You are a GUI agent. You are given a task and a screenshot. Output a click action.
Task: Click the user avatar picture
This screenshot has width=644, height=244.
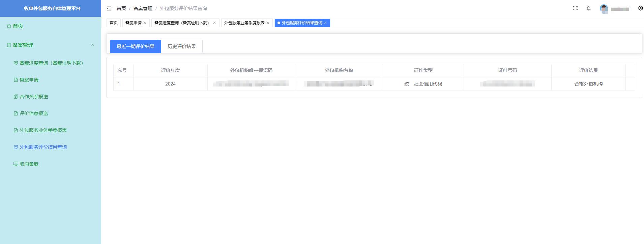pyautogui.click(x=604, y=9)
